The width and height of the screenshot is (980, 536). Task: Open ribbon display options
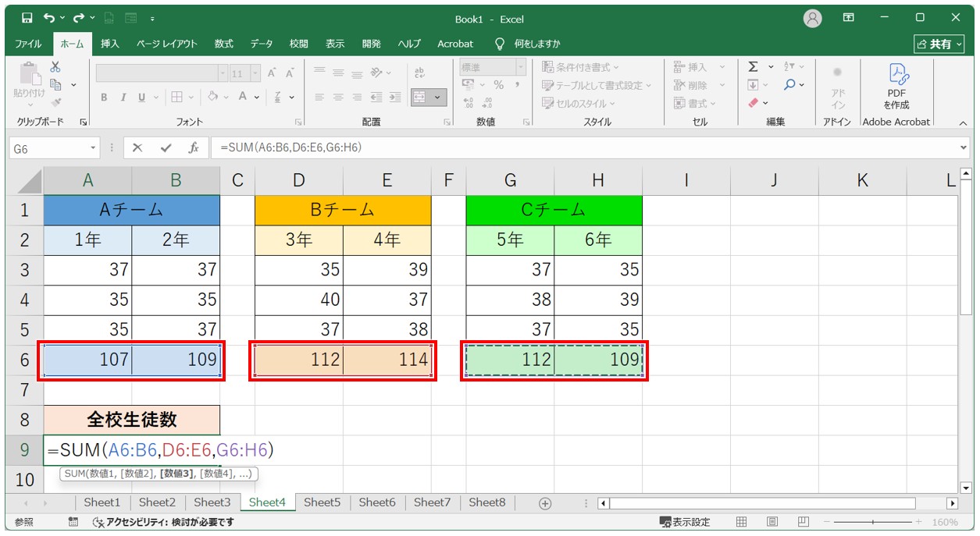pyautogui.click(x=849, y=18)
